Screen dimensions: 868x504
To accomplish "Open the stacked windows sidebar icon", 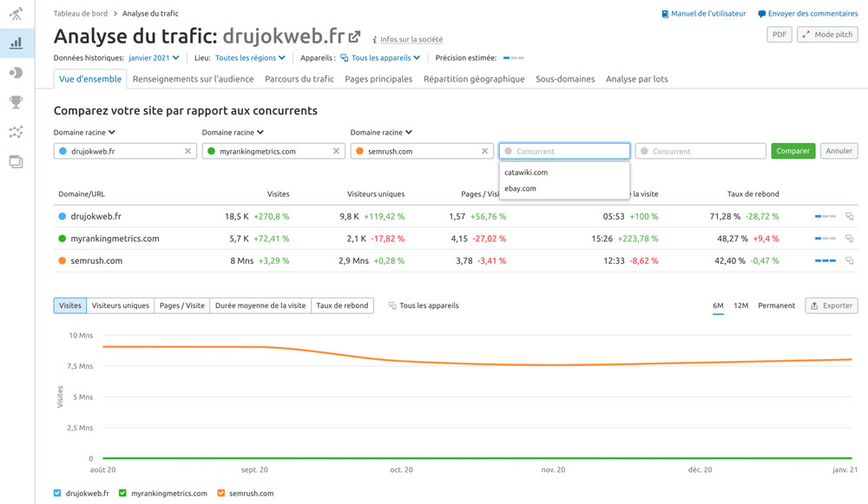I will tap(16, 161).
